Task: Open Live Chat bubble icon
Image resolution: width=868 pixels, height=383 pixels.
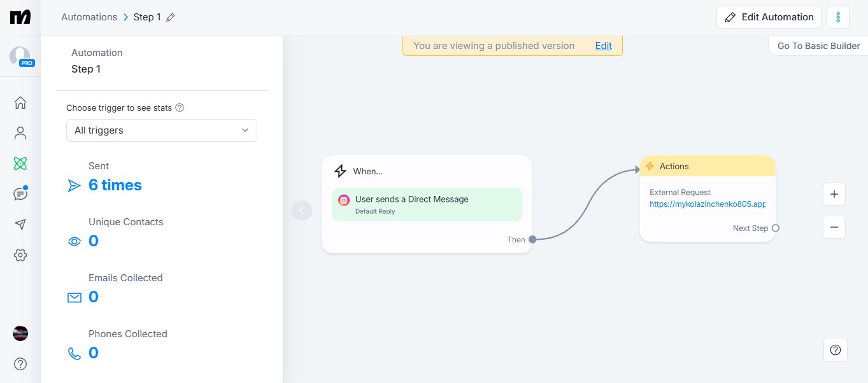Action: (20, 194)
